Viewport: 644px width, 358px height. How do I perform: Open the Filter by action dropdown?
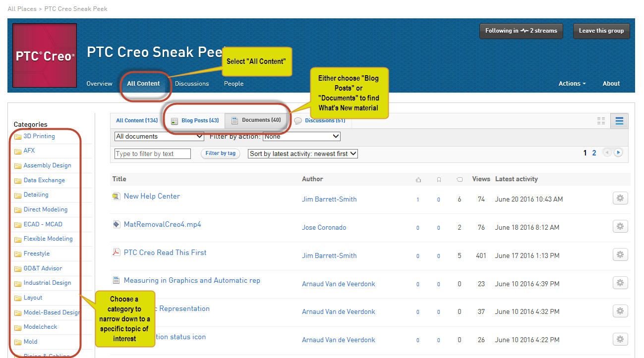[301, 136]
